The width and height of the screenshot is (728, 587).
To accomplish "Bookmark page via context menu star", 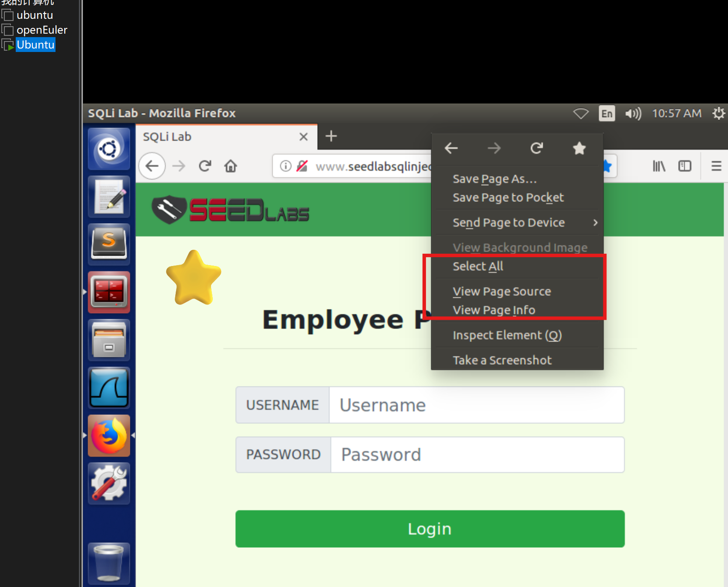I will [x=579, y=148].
